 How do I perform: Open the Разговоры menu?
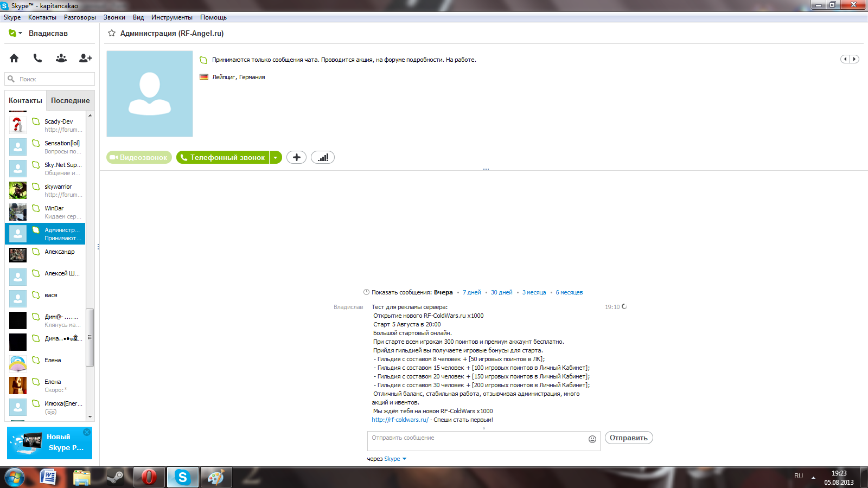point(80,17)
